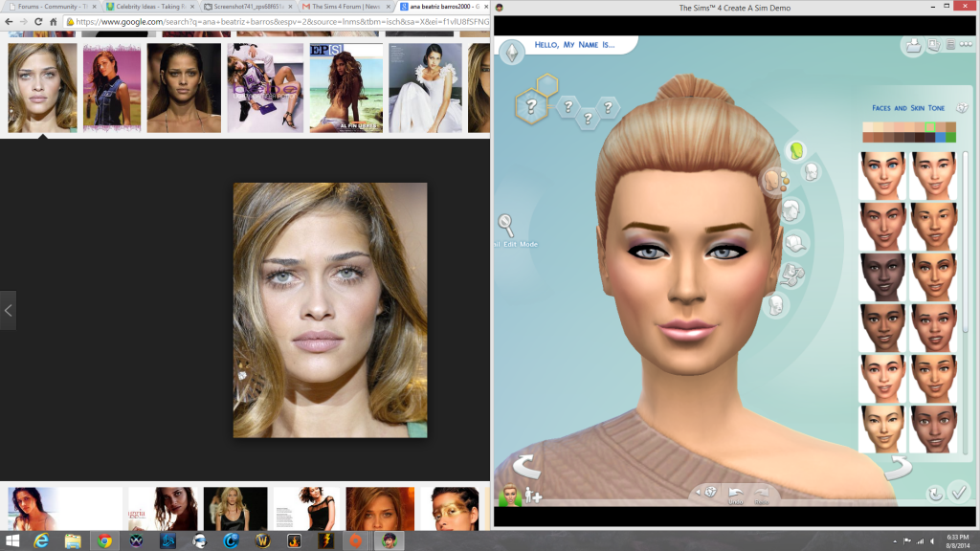Click the magnifying glass Detail Edit Mode icon
980x551 pixels.
click(x=506, y=225)
